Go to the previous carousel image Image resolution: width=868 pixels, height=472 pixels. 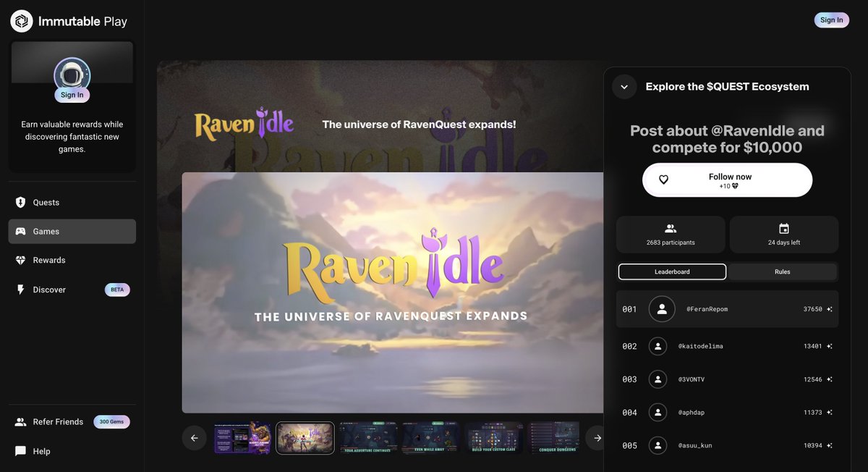(x=195, y=438)
